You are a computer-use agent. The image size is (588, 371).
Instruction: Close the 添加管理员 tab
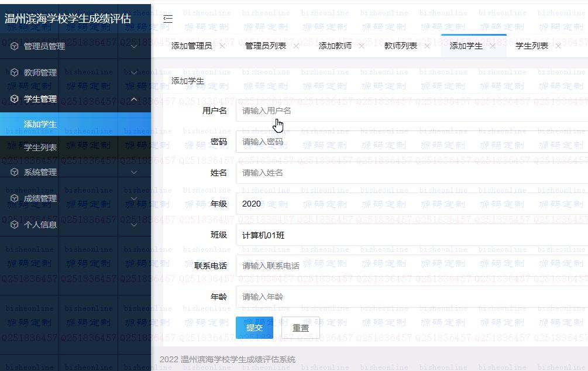222,46
